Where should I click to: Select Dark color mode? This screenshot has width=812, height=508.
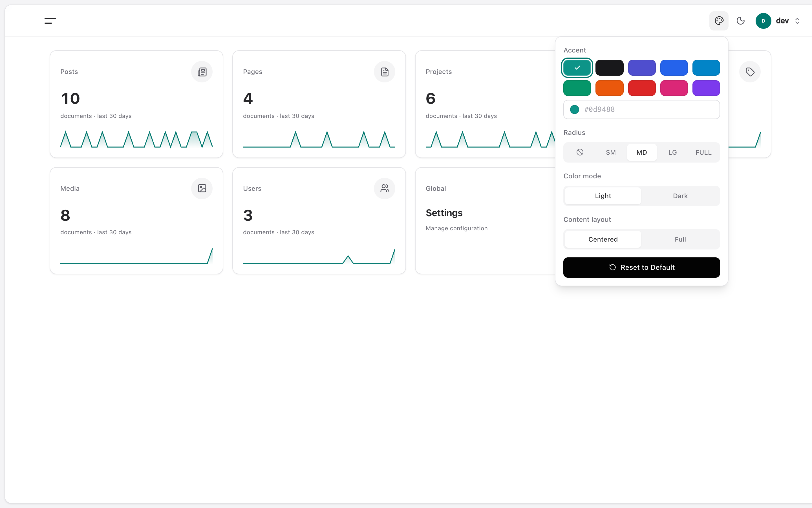(x=680, y=196)
